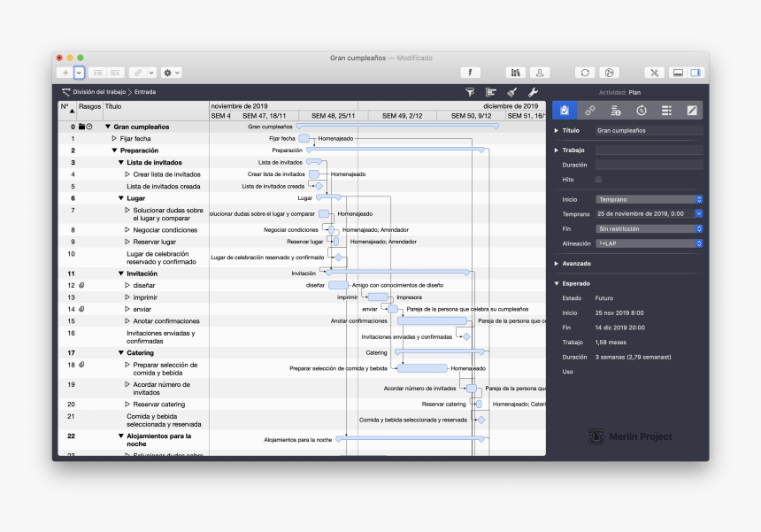Select the notes pencil inspector tab
Screen dimensions: 761x532
coord(692,111)
